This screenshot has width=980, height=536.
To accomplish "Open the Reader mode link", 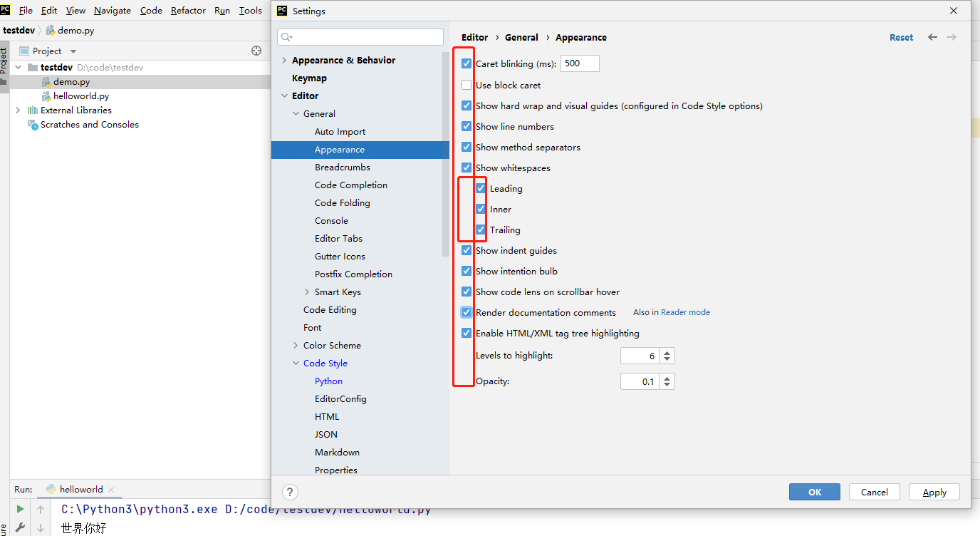I will 685,312.
